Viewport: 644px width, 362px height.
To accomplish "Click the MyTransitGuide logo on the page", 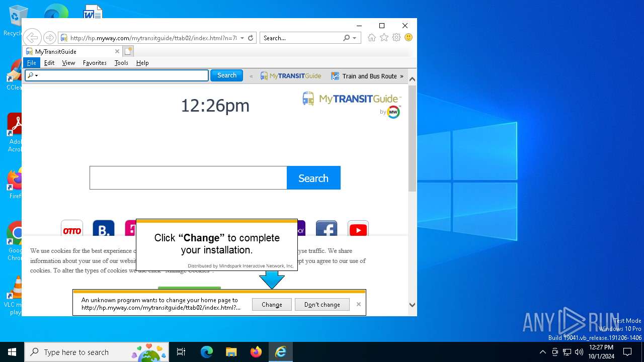I will 352,99.
